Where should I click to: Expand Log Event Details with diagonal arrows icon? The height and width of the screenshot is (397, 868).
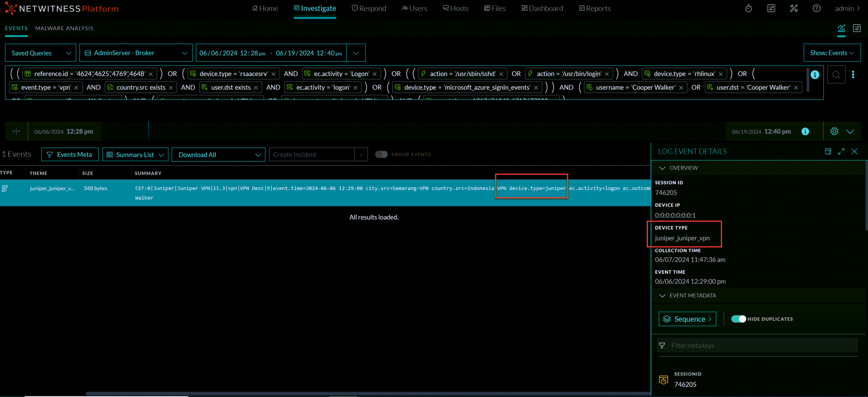pos(841,151)
